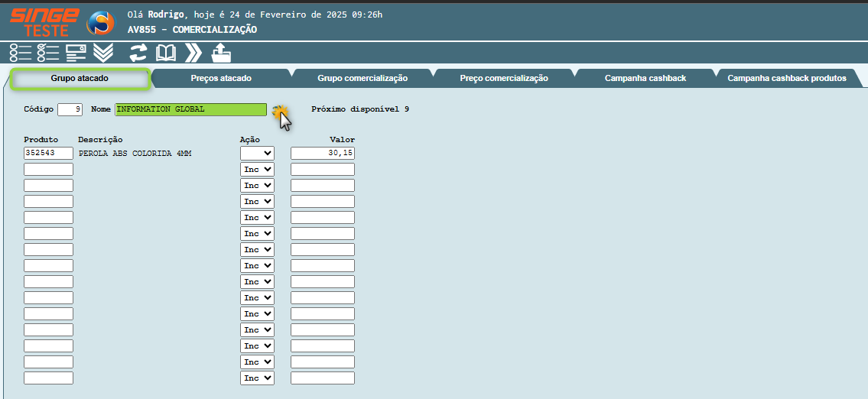Open the Grupo comercialização tab
868x399 pixels.
click(x=362, y=78)
